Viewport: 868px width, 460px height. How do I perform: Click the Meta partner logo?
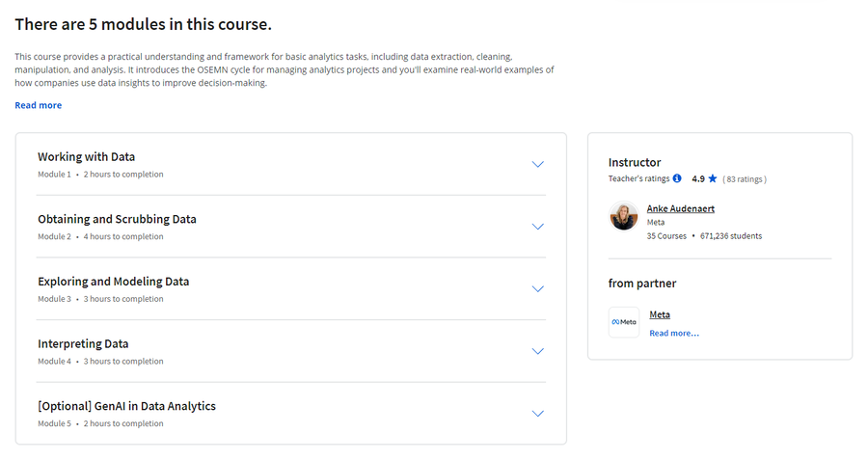click(x=624, y=322)
